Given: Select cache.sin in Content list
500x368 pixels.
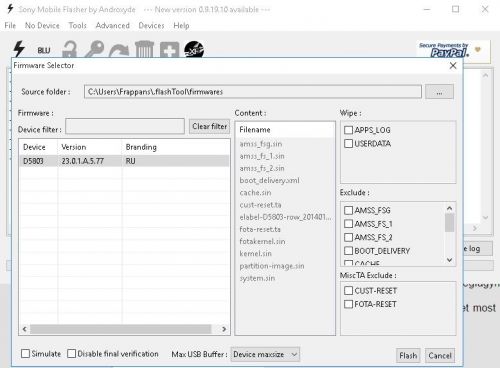Looking at the screenshot, I should tap(255, 193).
